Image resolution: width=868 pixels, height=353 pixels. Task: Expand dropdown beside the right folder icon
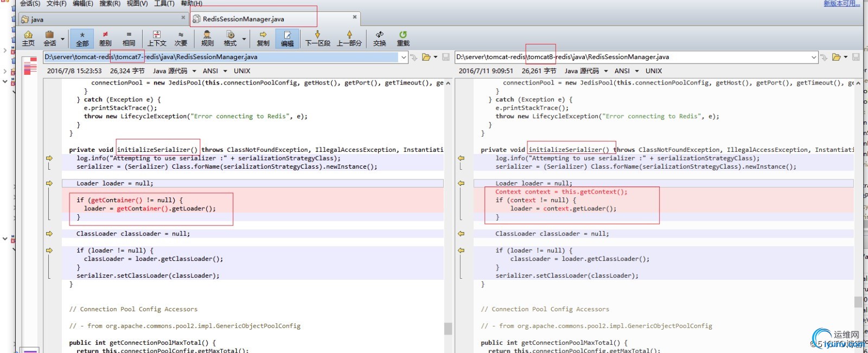(845, 57)
